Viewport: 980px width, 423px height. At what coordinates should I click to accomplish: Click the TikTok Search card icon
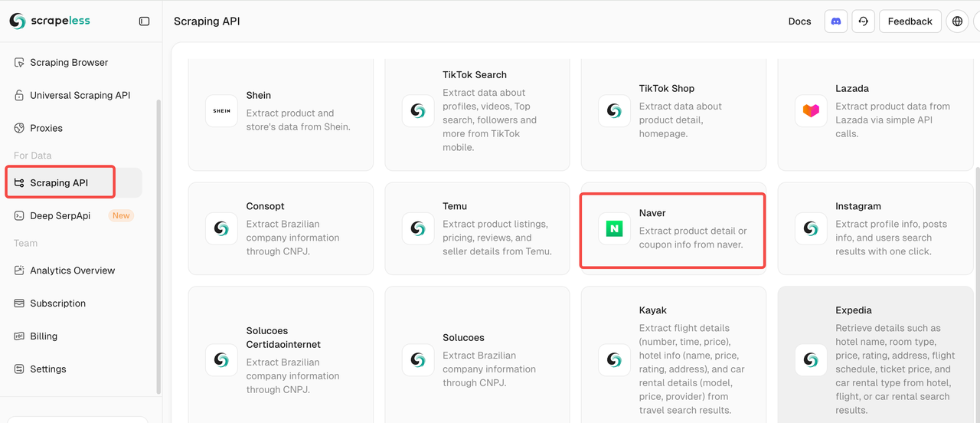point(418,111)
